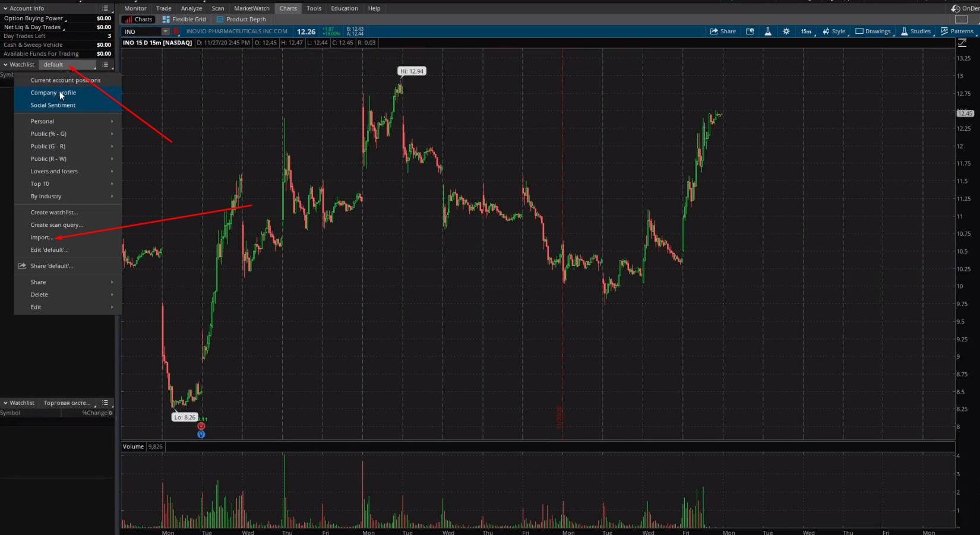Click the %Change column gear icon

[x=110, y=413]
